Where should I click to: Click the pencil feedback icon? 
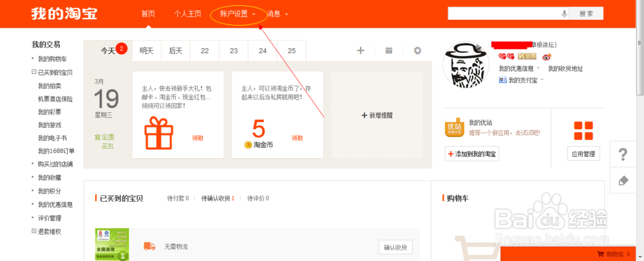(623, 181)
